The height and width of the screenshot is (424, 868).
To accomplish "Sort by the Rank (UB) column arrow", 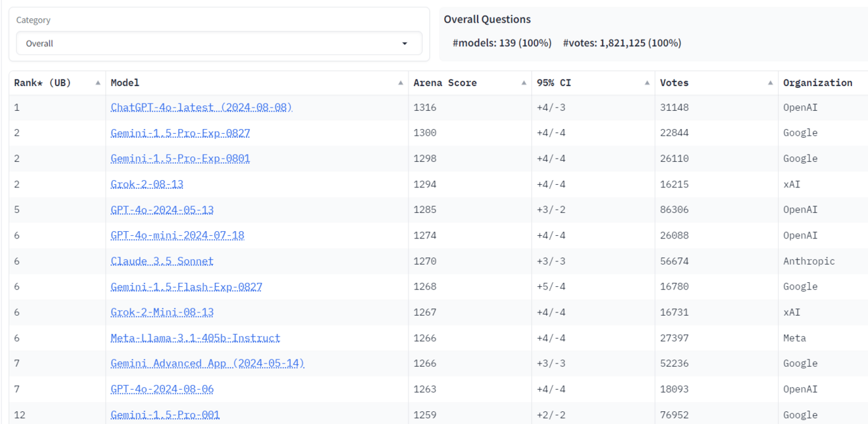I will click(98, 83).
